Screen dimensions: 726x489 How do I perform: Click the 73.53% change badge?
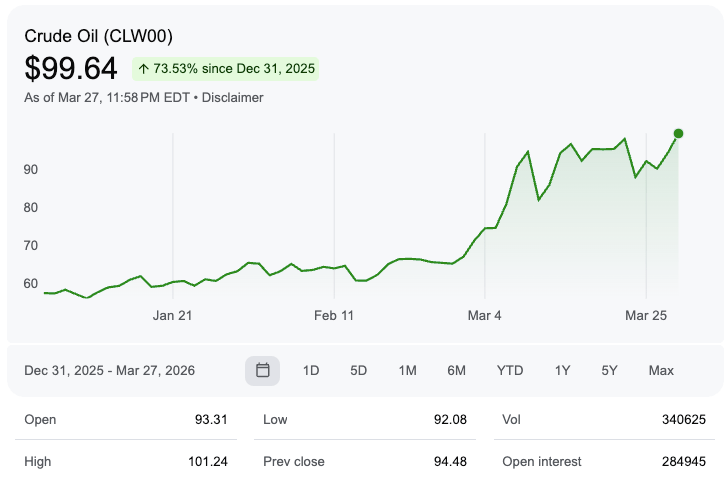(x=226, y=69)
